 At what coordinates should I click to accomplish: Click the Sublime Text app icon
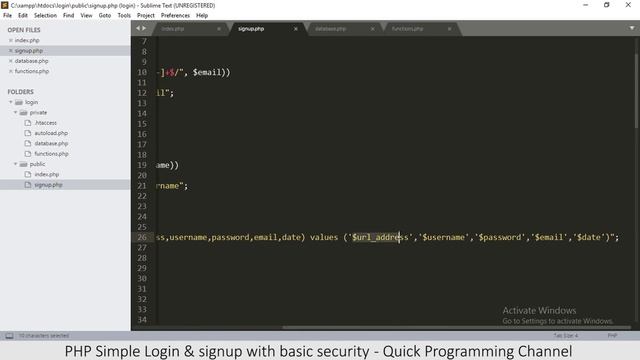[x=5, y=5]
